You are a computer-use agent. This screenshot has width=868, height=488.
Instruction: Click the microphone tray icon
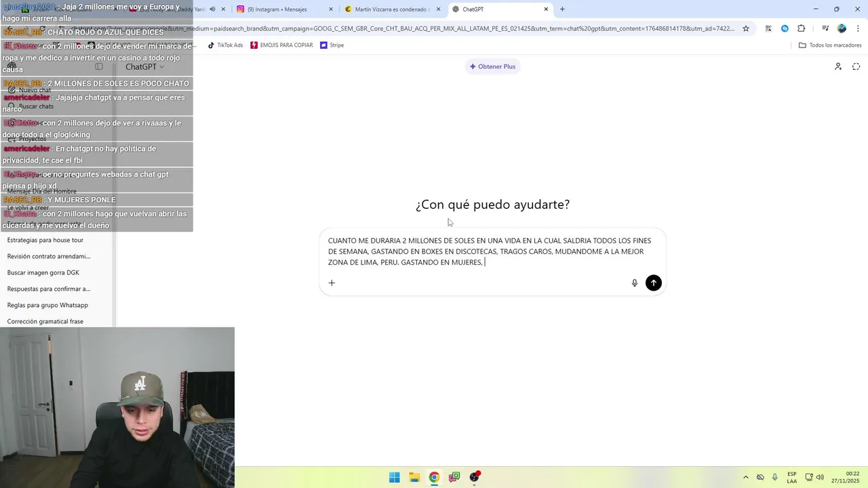[x=775, y=477]
